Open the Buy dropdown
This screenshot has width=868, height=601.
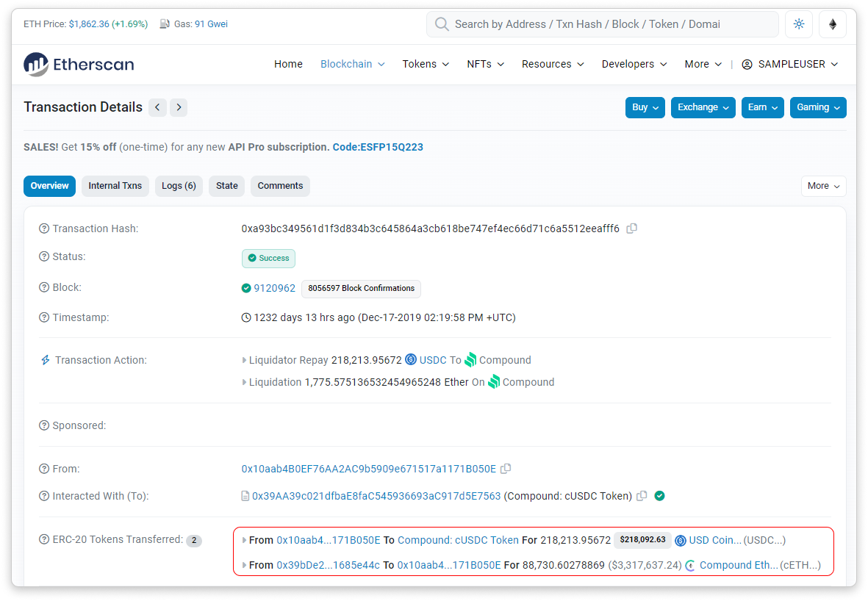coord(645,107)
